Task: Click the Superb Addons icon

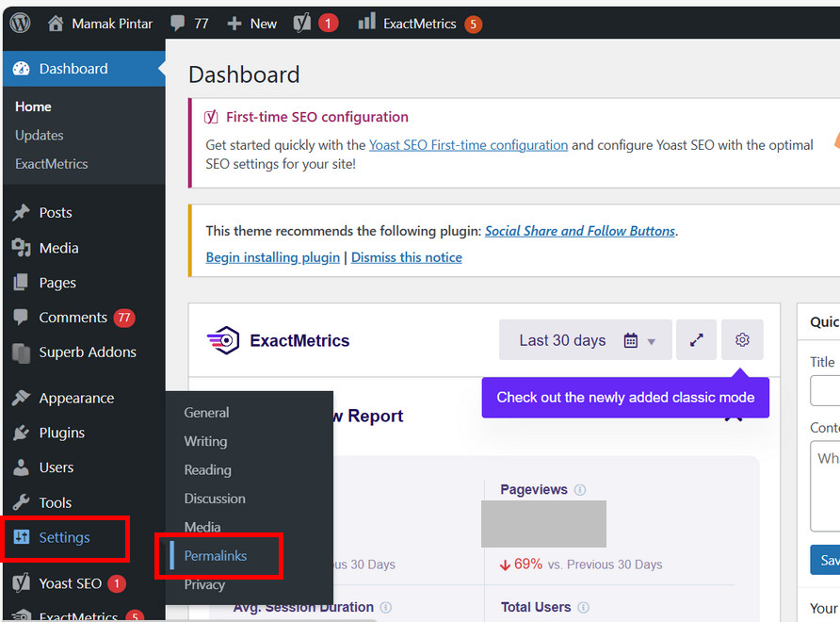Action: tap(21, 352)
